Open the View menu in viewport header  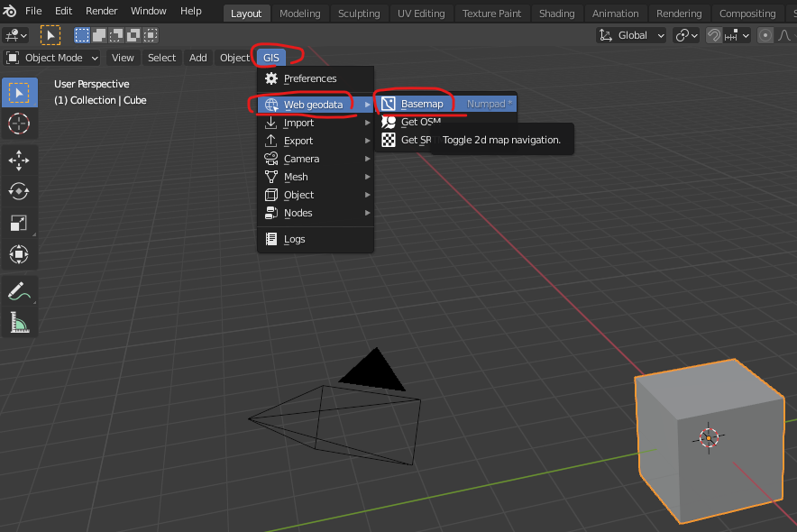(x=123, y=58)
